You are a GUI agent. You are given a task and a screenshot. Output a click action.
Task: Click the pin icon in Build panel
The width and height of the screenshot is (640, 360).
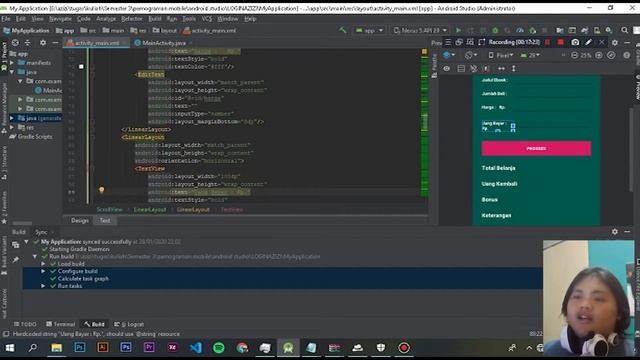[x=16, y=260]
